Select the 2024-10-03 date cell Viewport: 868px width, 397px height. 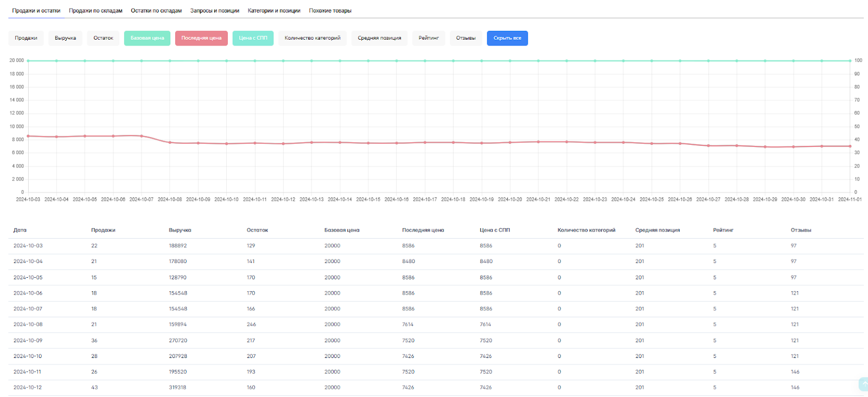click(28, 246)
